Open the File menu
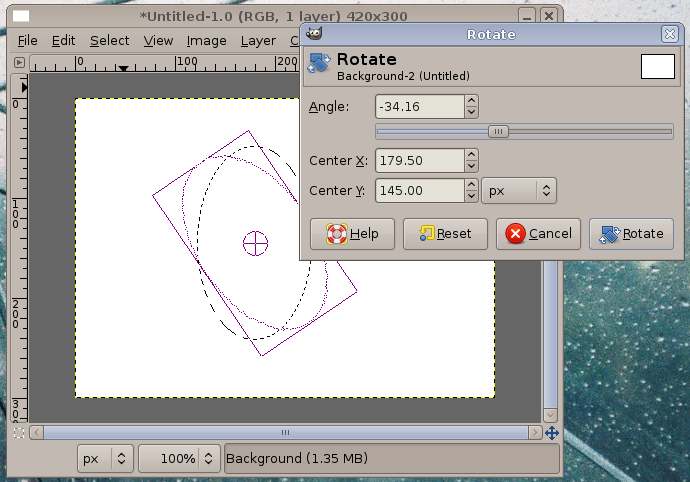The height and width of the screenshot is (482, 690). (x=27, y=40)
